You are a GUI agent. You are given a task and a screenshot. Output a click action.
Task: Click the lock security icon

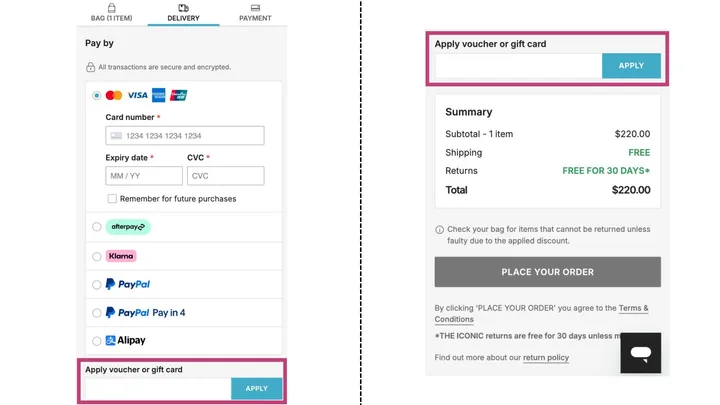[x=90, y=67]
